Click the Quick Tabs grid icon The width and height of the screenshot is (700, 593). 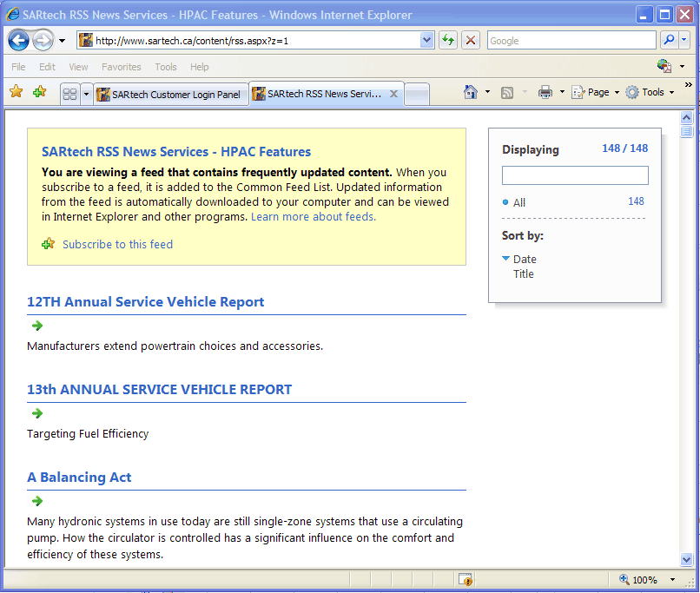(70, 94)
